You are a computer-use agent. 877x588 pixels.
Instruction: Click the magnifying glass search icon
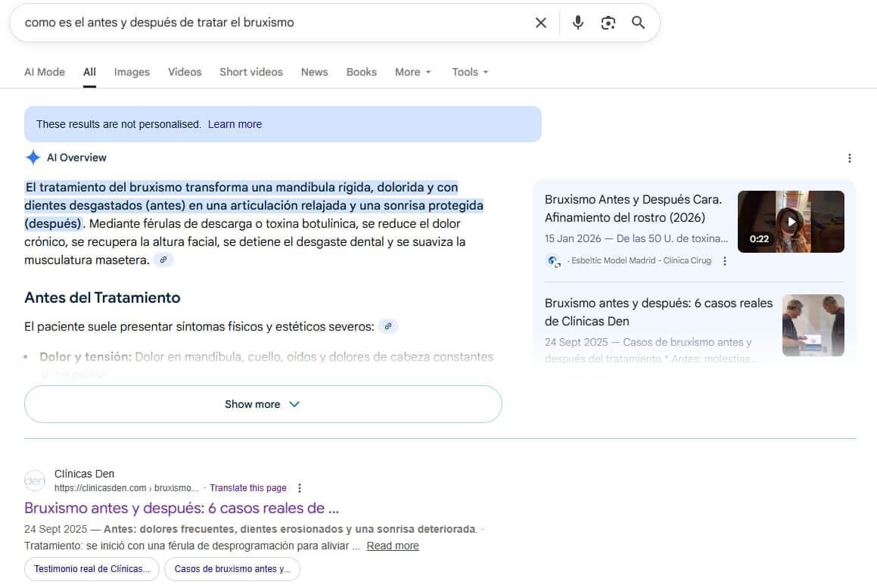coord(638,23)
